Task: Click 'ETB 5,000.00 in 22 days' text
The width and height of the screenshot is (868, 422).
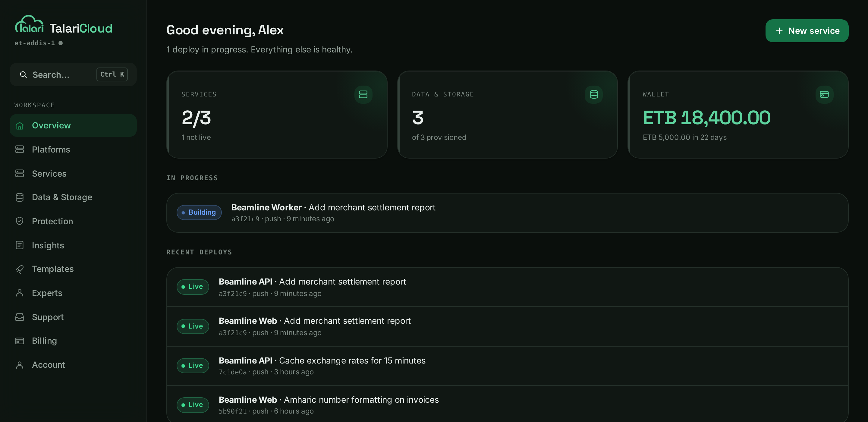Action: [685, 137]
